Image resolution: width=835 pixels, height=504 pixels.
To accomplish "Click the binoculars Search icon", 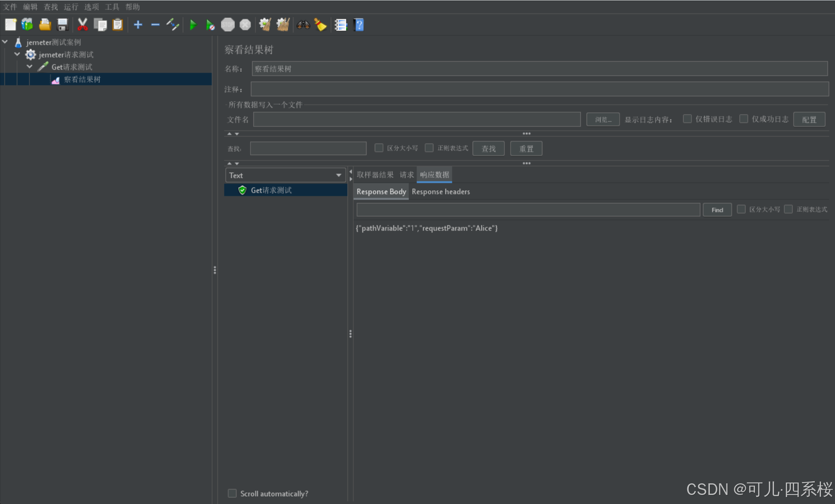I will pos(303,25).
